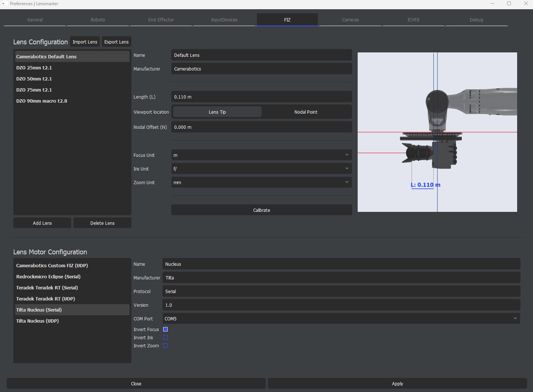Open the Iris Unit dropdown

[x=262, y=169]
